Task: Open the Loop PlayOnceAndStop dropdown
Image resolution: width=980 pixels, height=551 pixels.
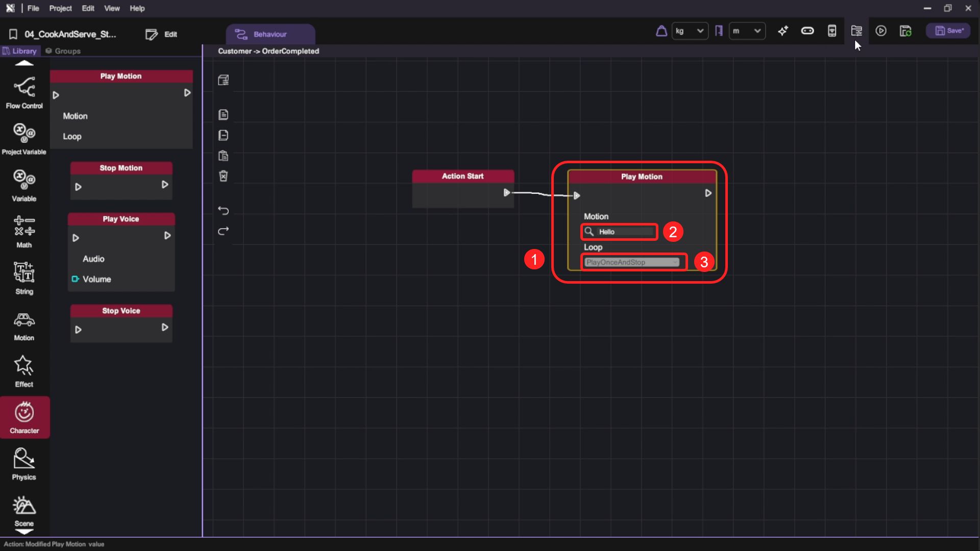Action: [x=632, y=262]
